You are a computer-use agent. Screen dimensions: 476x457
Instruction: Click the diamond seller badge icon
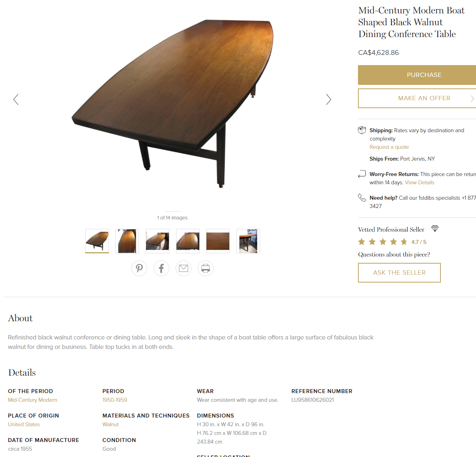point(435,228)
